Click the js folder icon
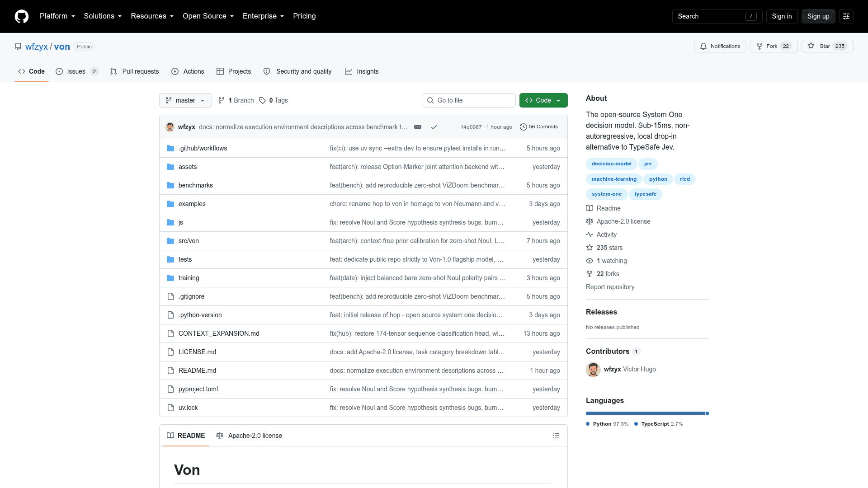868x488 pixels. [170, 222]
